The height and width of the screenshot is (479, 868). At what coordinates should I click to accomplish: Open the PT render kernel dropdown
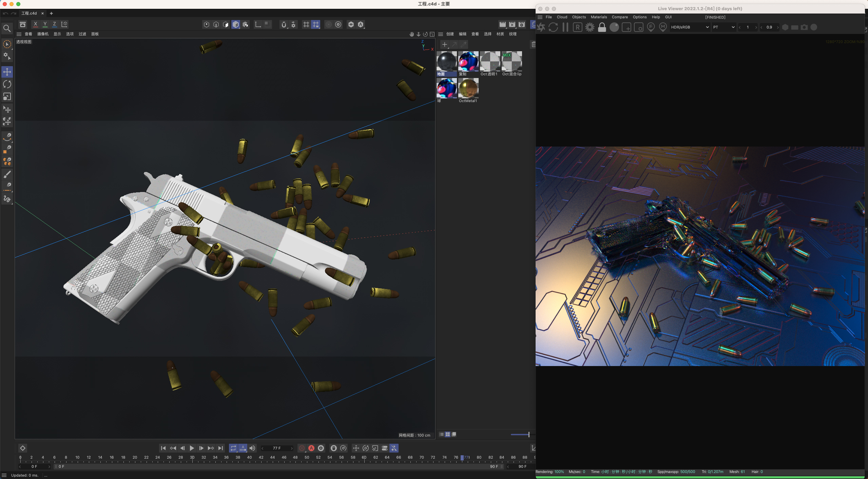(x=724, y=27)
